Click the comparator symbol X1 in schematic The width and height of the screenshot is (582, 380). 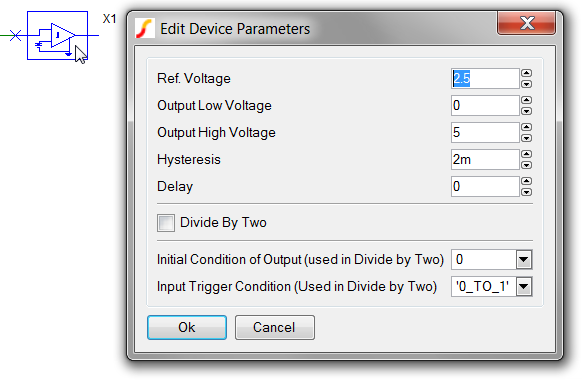[58, 35]
